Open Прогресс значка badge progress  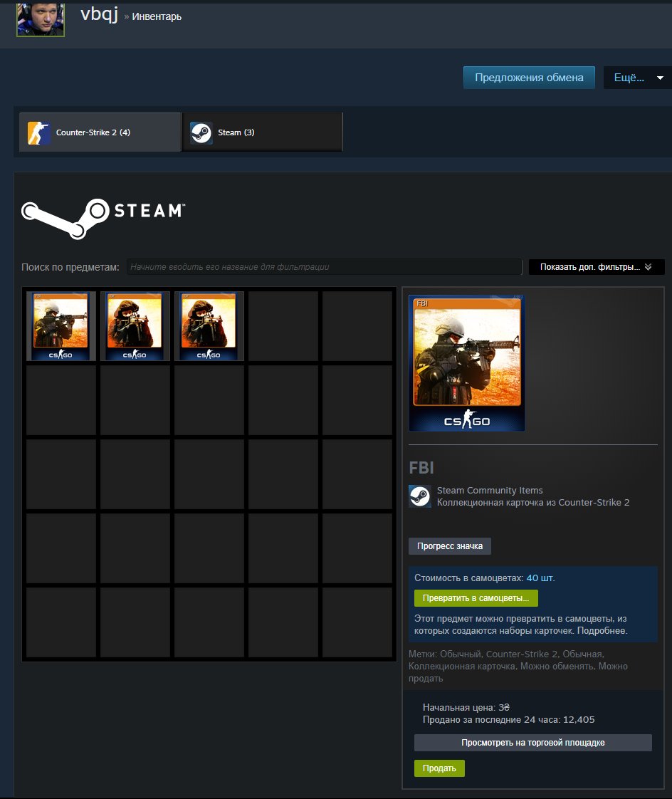coord(450,546)
